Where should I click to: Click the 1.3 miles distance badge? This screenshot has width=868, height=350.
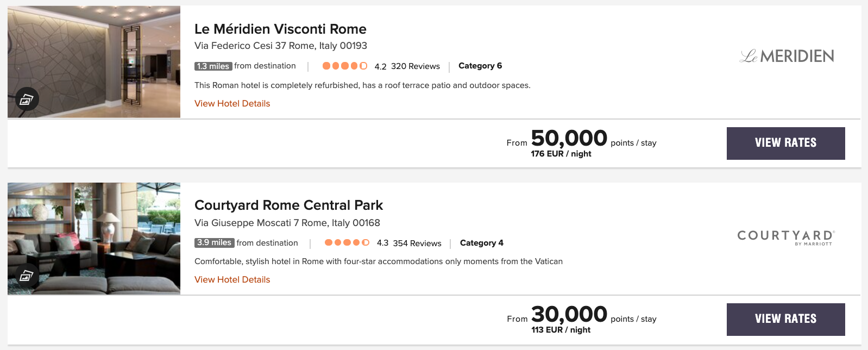pyautogui.click(x=214, y=66)
